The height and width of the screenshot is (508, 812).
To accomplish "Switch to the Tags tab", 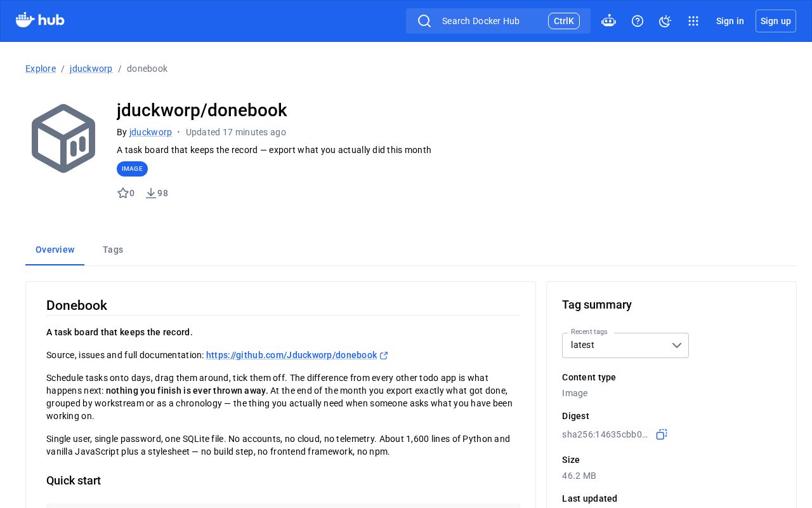I will [113, 250].
